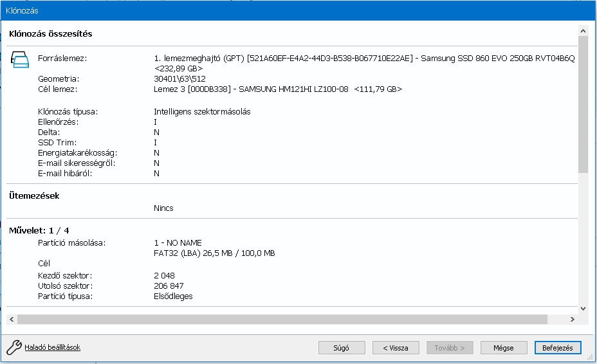Finish the wizard with the Befejezés button
The width and height of the screenshot is (597, 364).
pyautogui.click(x=557, y=348)
